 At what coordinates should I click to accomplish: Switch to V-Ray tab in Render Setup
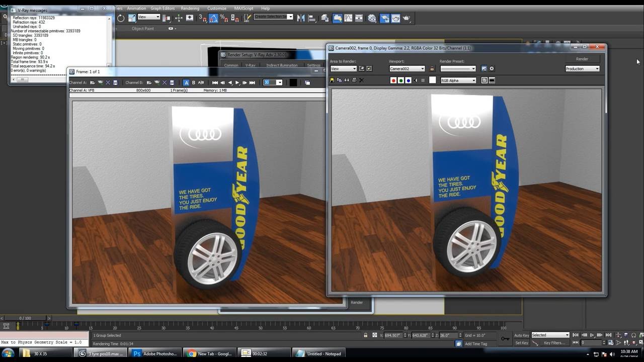click(250, 65)
